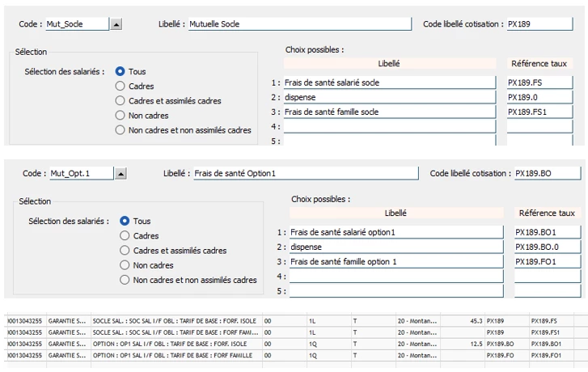Click the PX189.FS1 référence taux field

540,112
